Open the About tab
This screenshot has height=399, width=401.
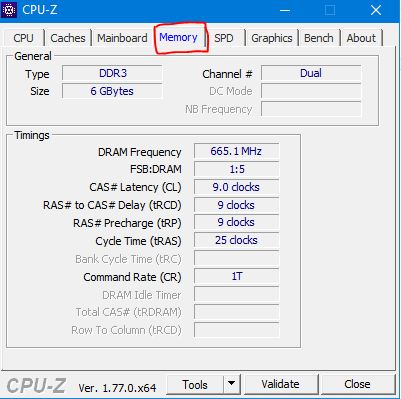(361, 38)
